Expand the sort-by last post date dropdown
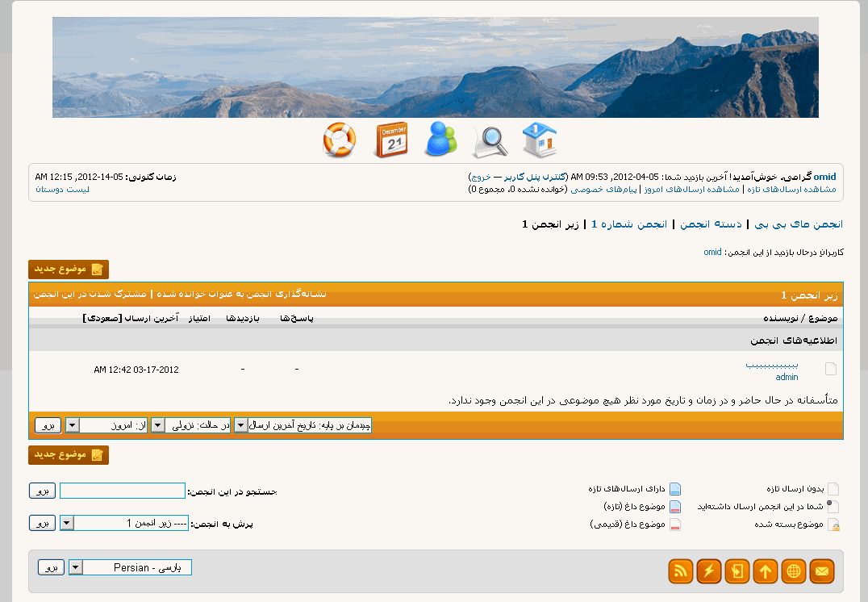Viewport: 868px width, 602px height. point(303,425)
